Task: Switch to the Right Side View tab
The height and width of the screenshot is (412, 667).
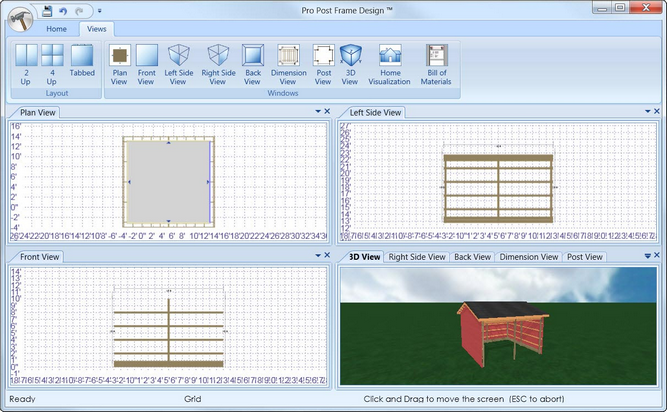Action: click(x=417, y=257)
